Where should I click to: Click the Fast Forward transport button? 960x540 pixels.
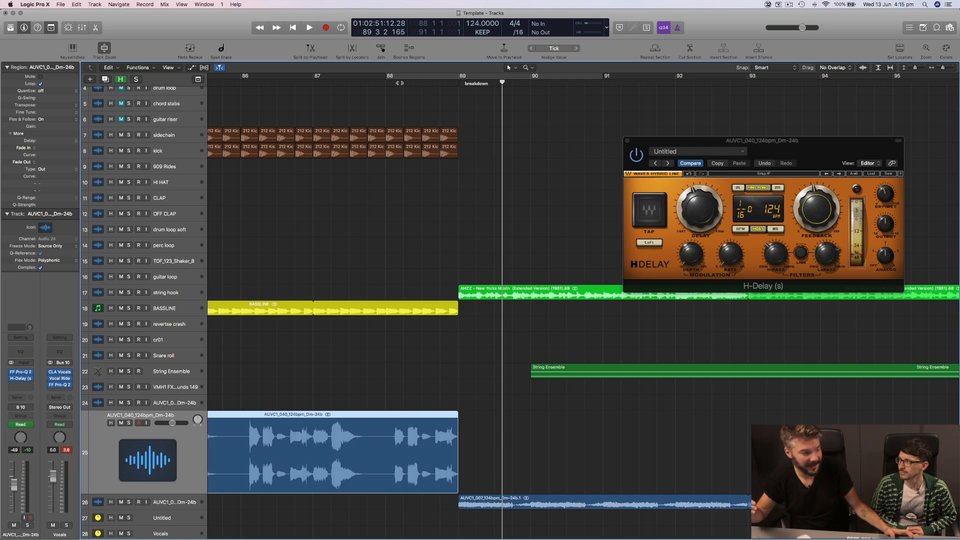pos(276,28)
